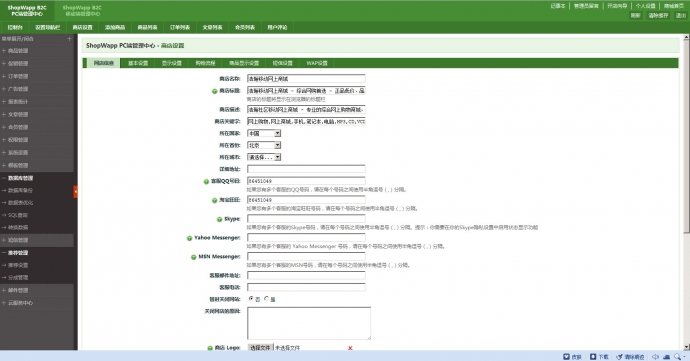
Task: Switch to the 购物流程 tab
Action: pos(205,63)
